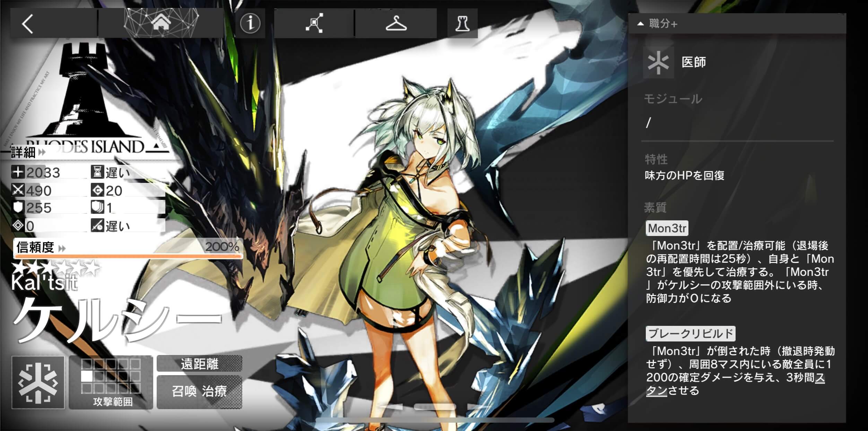
Task: Tap the large medic class emblem
Action: pyautogui.click(x=38, y=382)
